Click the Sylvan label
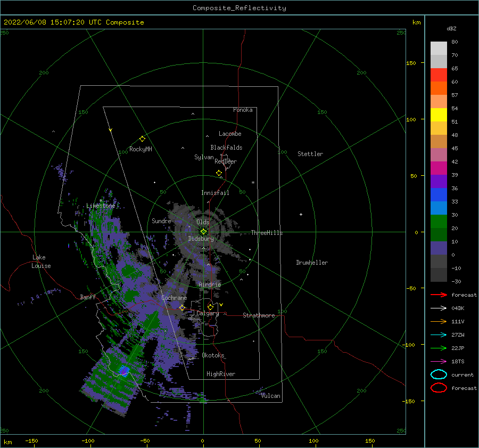This screenshot has width=479, height=448. [x=204, y=157]
